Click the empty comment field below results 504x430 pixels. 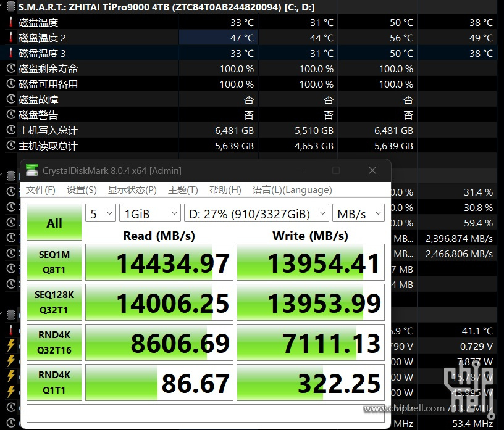tap(206, 413)
